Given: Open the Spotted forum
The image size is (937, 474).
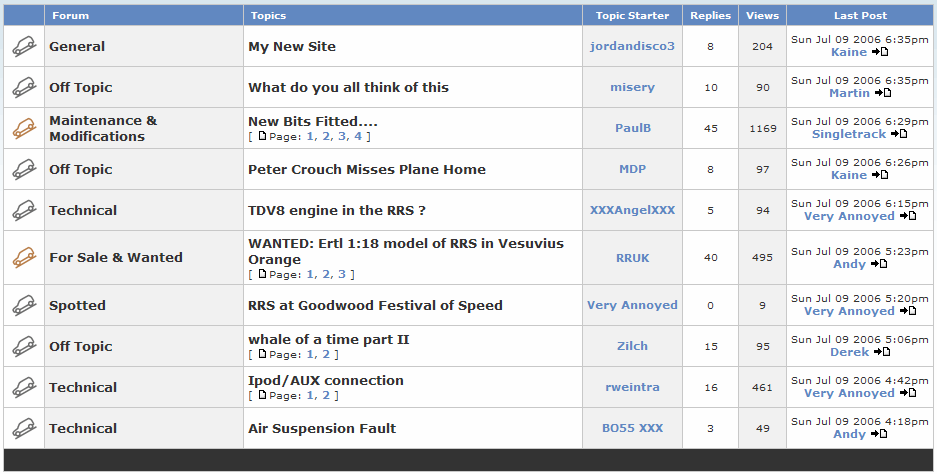Looking at the screenshot, I should pyautogui.click(x=77, y=305).
